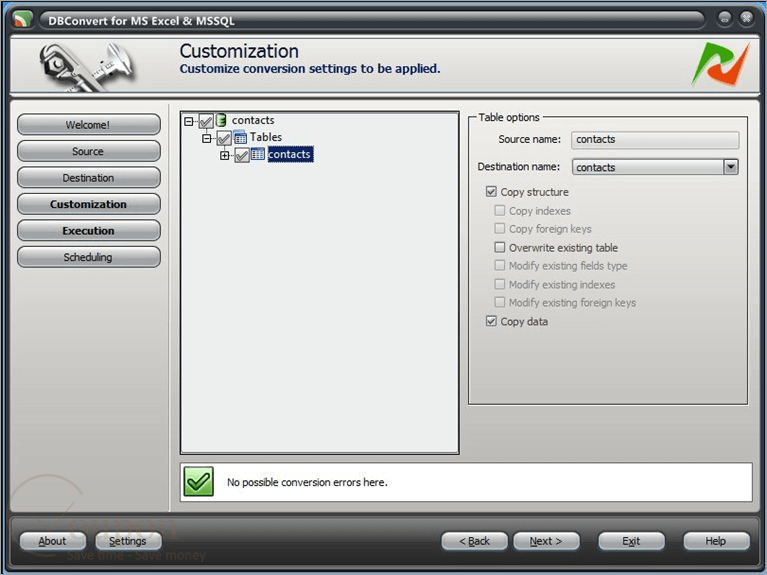Screen dimensions: 767x575
Task: Click the Tables folder icon in tree
Action: 240,138
